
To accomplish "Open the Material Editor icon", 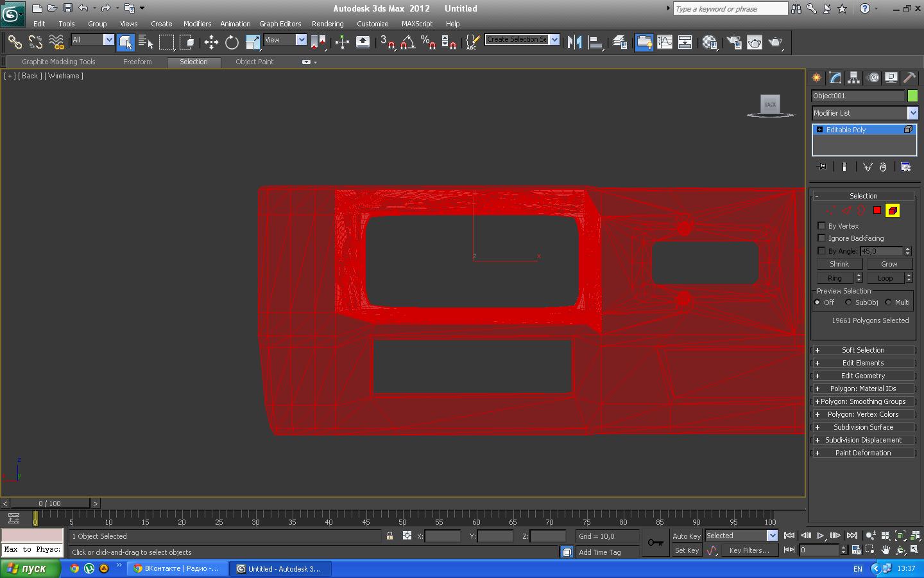I will click(x=710, y=42).
